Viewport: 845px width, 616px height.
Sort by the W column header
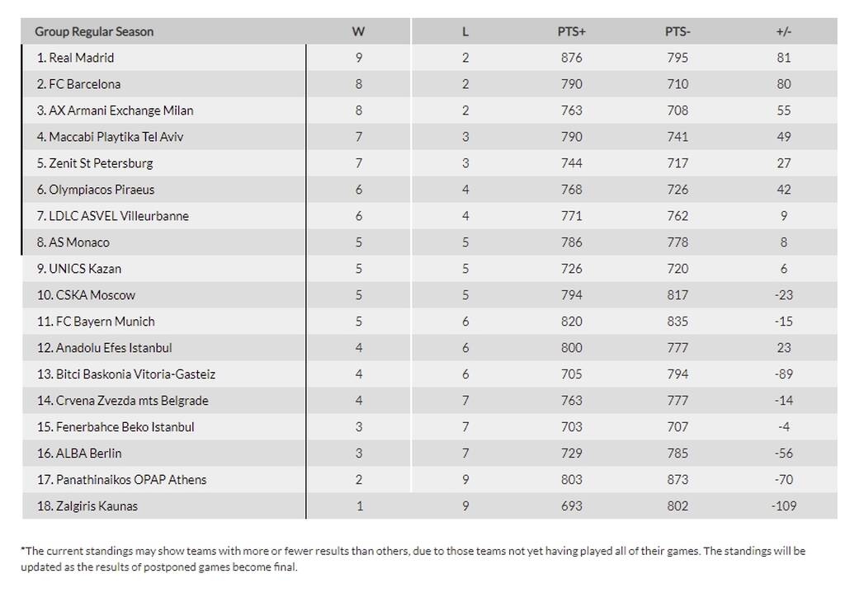(358, 32)
